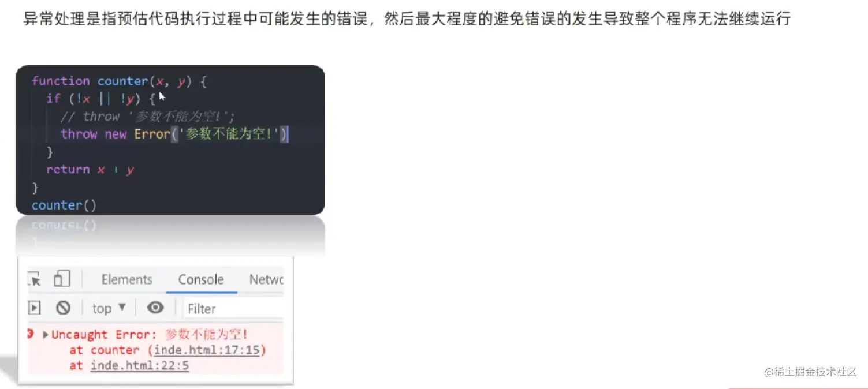Focus the console Filter field

pyautogui.click(x=233, y=309)
